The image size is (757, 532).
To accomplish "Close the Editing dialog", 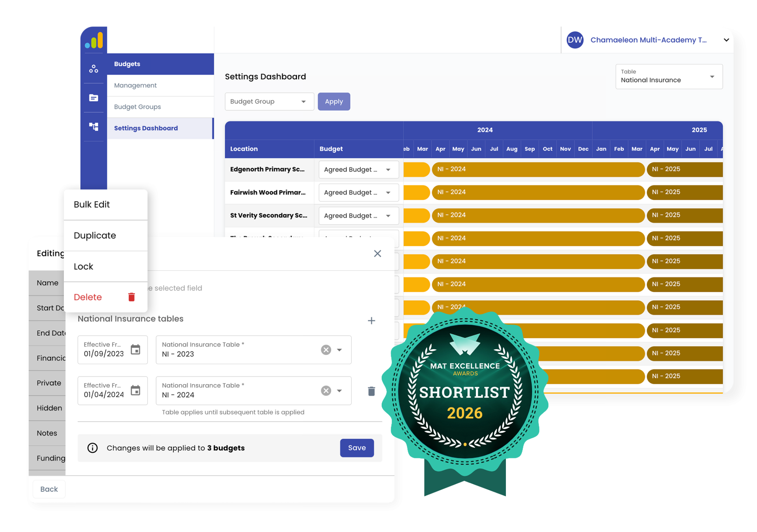I will point(377,253).
